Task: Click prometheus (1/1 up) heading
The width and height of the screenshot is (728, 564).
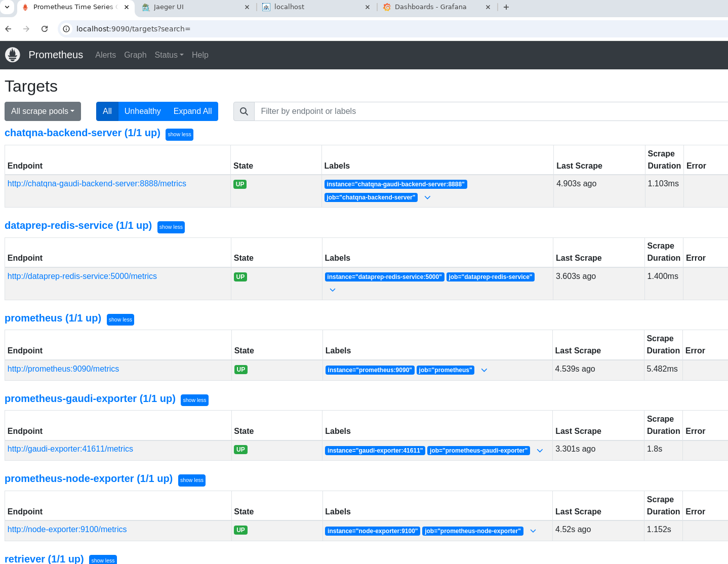Action: coord(53,318)
